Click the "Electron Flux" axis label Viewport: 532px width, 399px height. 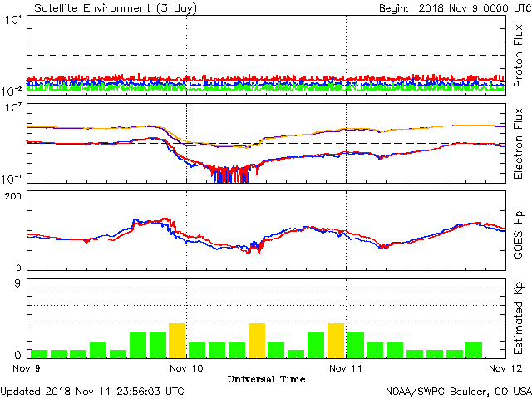point(518,144)
